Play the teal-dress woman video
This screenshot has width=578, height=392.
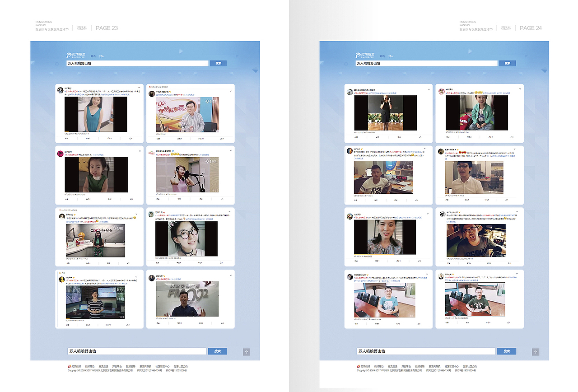[x=96, y=114]
